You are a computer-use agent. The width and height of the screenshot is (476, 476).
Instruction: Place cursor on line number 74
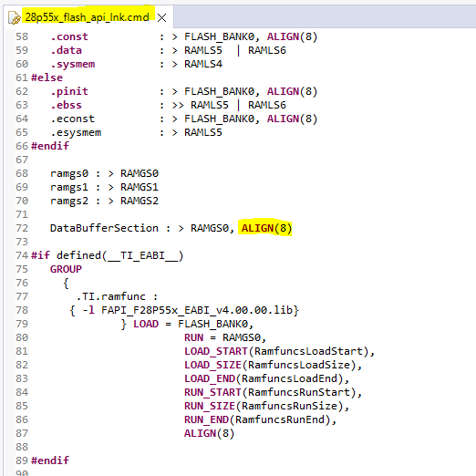[x=22, y=255]
